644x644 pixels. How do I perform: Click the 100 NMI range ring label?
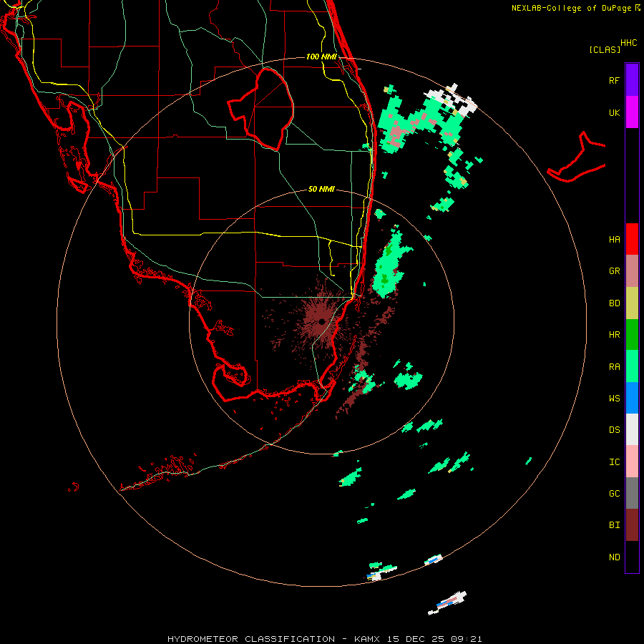[321, 57]
